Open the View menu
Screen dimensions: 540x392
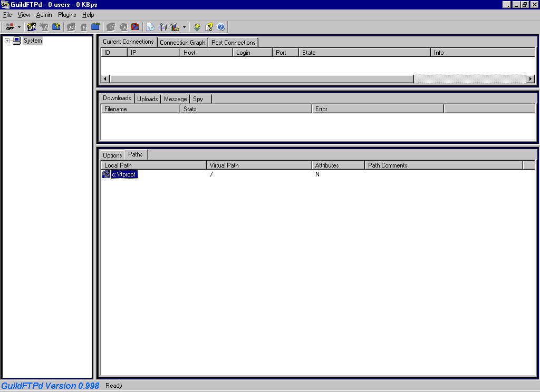click(24, 15)
